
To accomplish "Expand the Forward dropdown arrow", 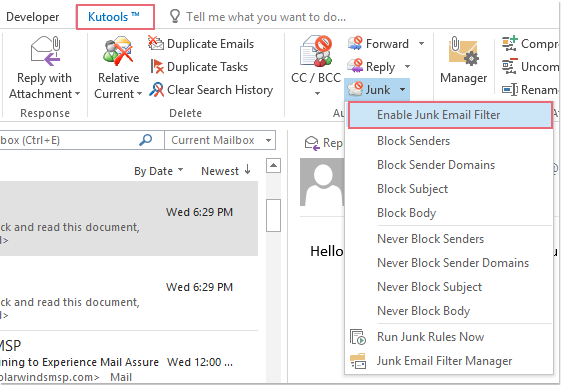I will (x=421, y=44).
